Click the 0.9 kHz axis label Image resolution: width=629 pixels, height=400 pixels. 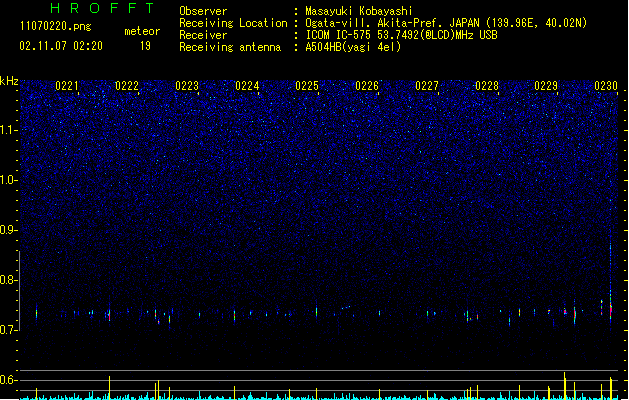point(9,229)
